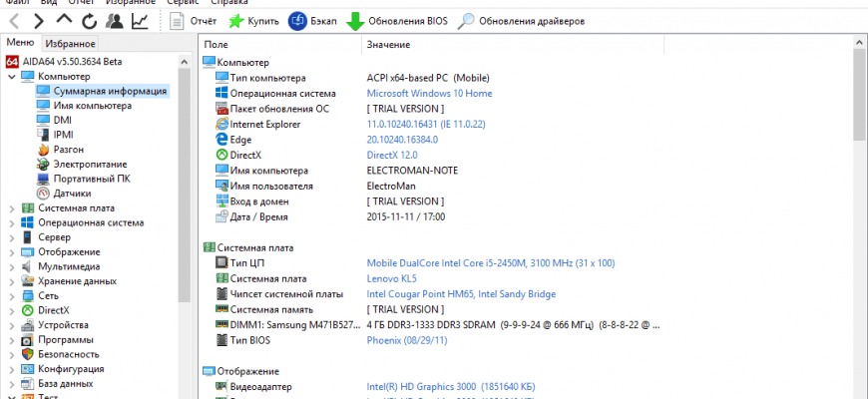Click the Операционная система Windows logo icon in list
The height and width of the screenshot is (399, 868).
click(221, 93)
